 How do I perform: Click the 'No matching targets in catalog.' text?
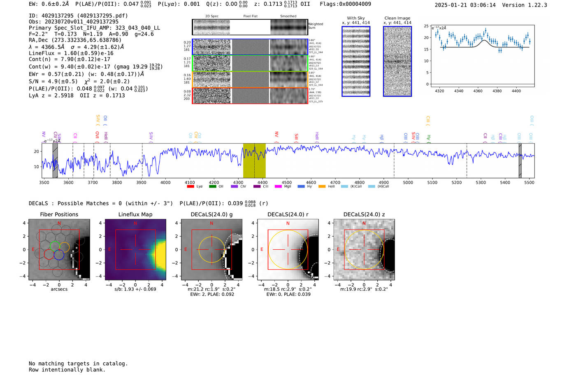(78, 364)
